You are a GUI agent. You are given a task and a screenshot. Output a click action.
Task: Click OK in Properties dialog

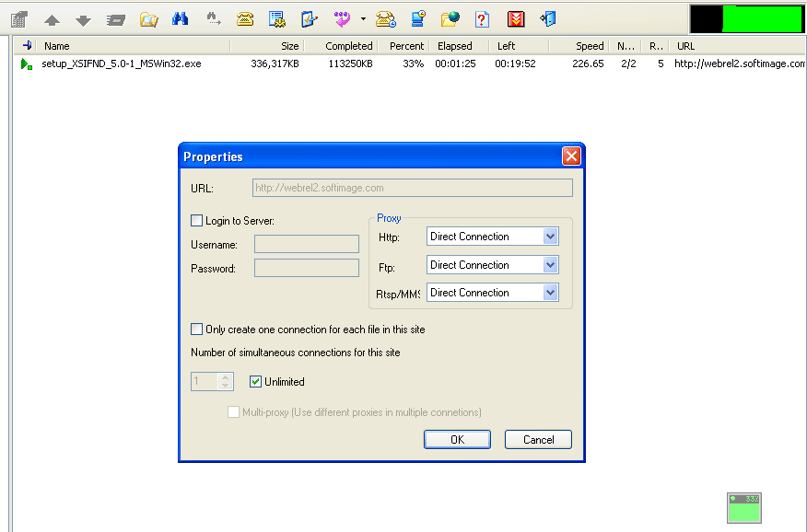coord(457,440)
